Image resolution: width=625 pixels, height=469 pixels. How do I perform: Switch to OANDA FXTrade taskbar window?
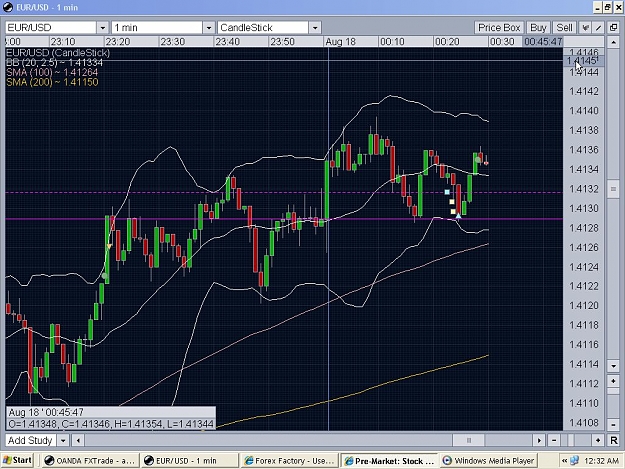[x=90, y=461]
